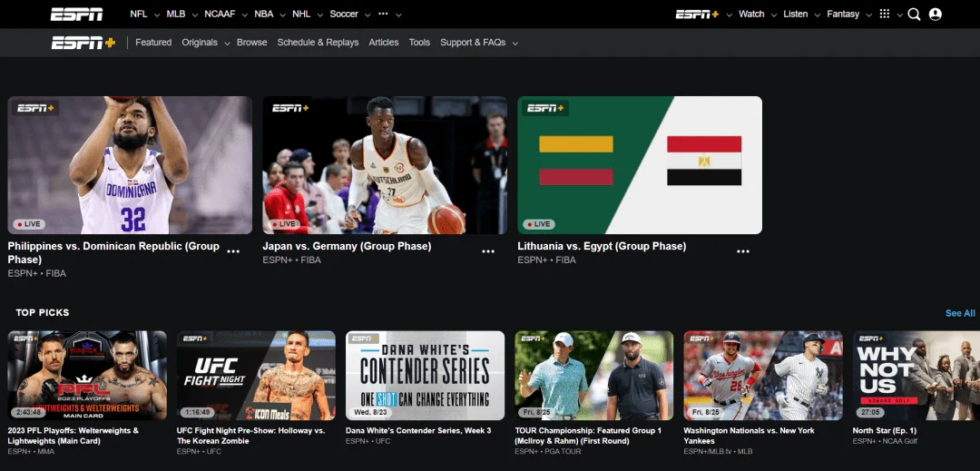Screen dimensions: 980x471
Task: Open more options for Lithuania vs. Egypt
Action: coord(743,251)
